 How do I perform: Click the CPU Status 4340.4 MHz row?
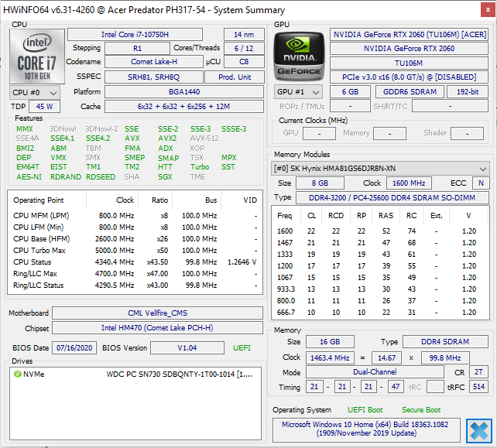pyautogui.click(x=135, y=262)
